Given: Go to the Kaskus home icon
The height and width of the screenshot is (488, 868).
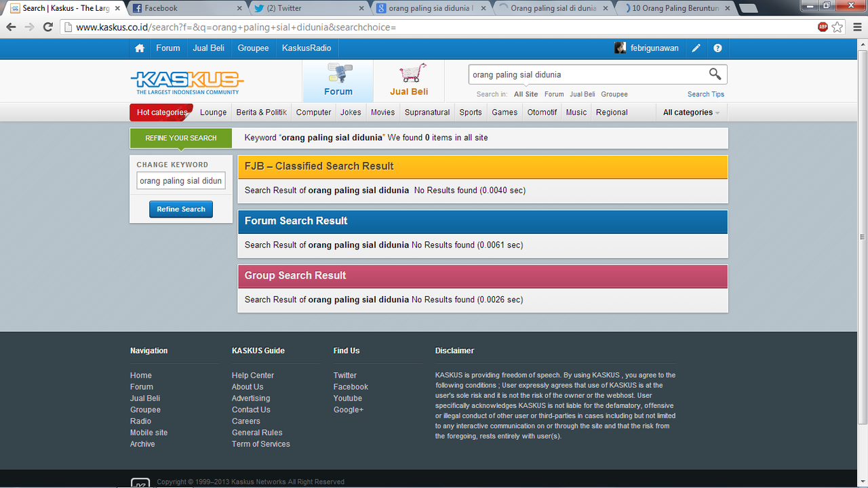Looking at the screenshot, I should pyautogui.click(x=140, y=48).
